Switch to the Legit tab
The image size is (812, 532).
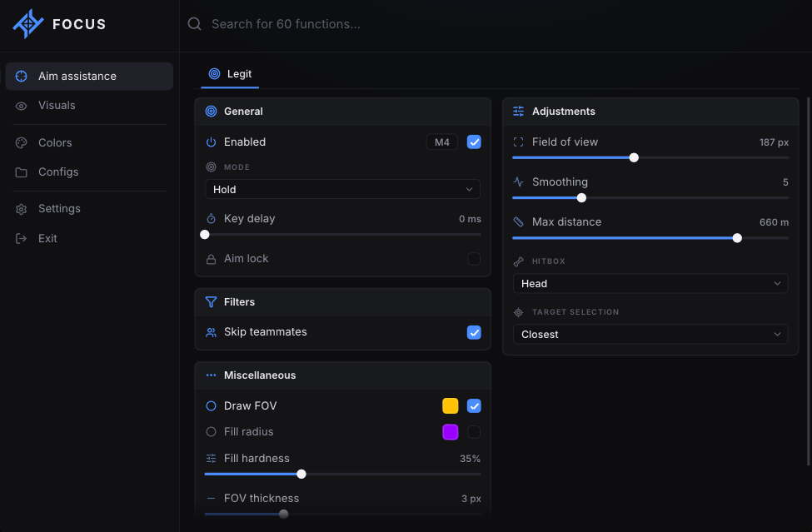coord(230,74)
